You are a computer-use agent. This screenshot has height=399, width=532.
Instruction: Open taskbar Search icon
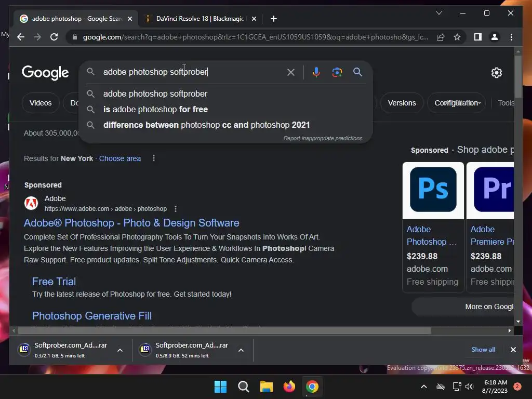point(243,387)
